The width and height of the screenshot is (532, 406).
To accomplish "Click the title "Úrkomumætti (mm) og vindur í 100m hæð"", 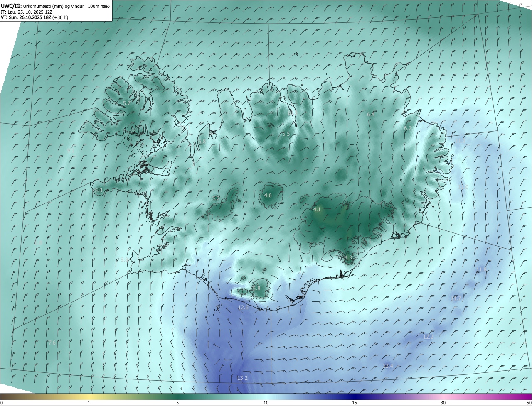I will point(66,6).
